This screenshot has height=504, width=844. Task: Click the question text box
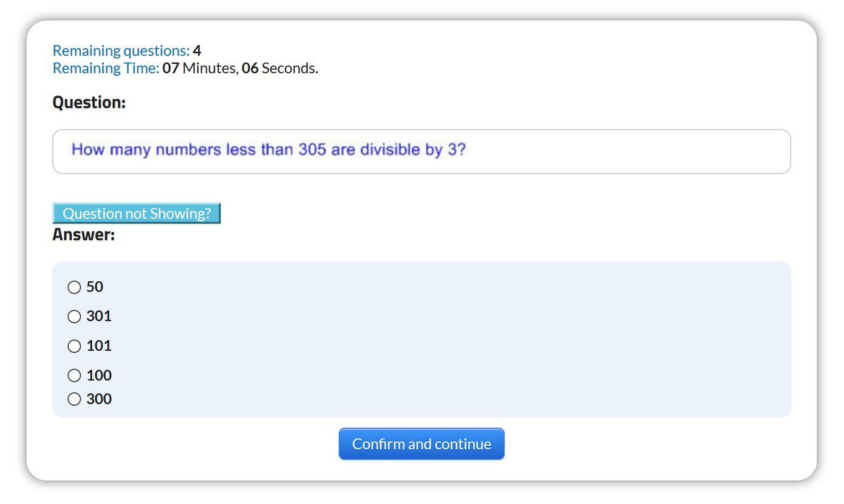421,151
